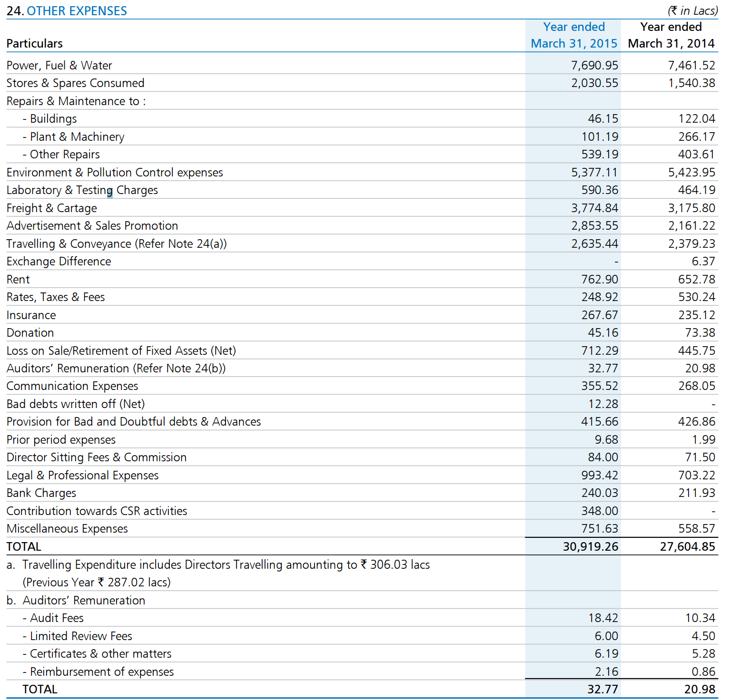730x700 pixels.
Task: Click the value 73.38
Action: [x=700, y=332]
